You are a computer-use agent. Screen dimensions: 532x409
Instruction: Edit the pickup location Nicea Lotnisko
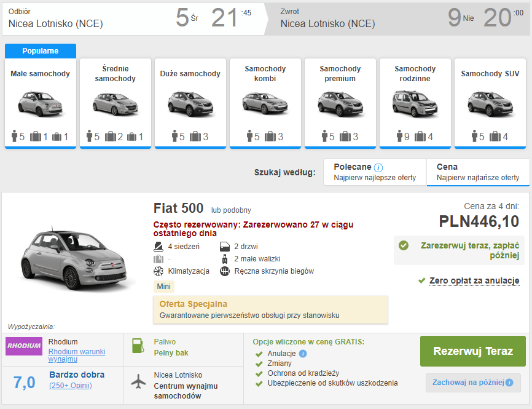pos(56,24)
